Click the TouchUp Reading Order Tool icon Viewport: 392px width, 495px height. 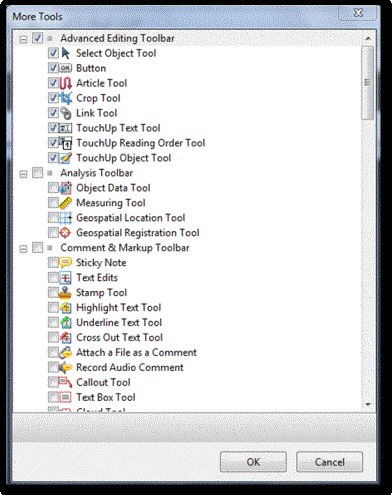coord(66,143)
